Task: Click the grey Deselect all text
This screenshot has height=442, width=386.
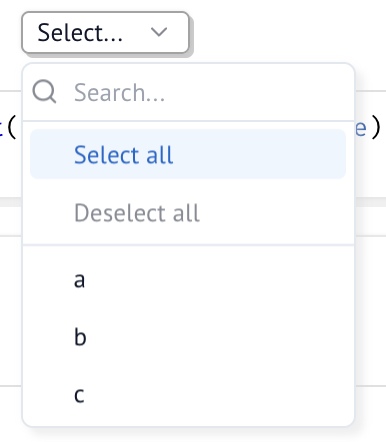Action: click(x=137, y=213)
